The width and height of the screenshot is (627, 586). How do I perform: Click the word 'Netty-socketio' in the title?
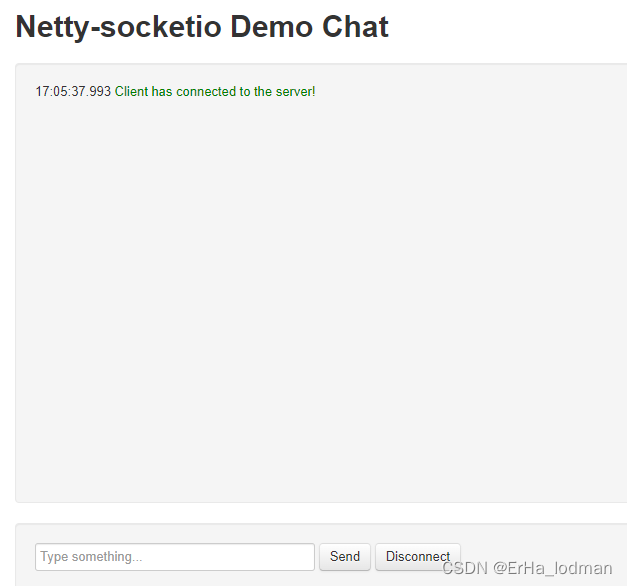(x=118, y=28)
